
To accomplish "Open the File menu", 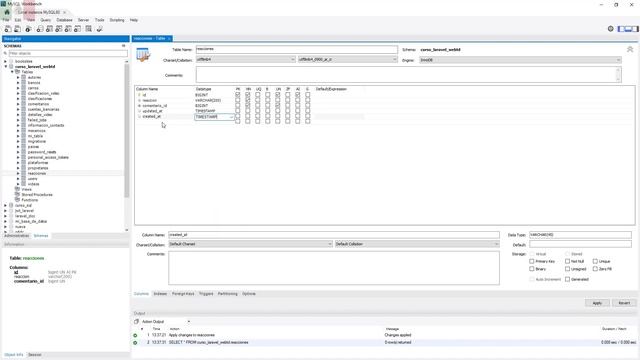I will coord(6,20).
